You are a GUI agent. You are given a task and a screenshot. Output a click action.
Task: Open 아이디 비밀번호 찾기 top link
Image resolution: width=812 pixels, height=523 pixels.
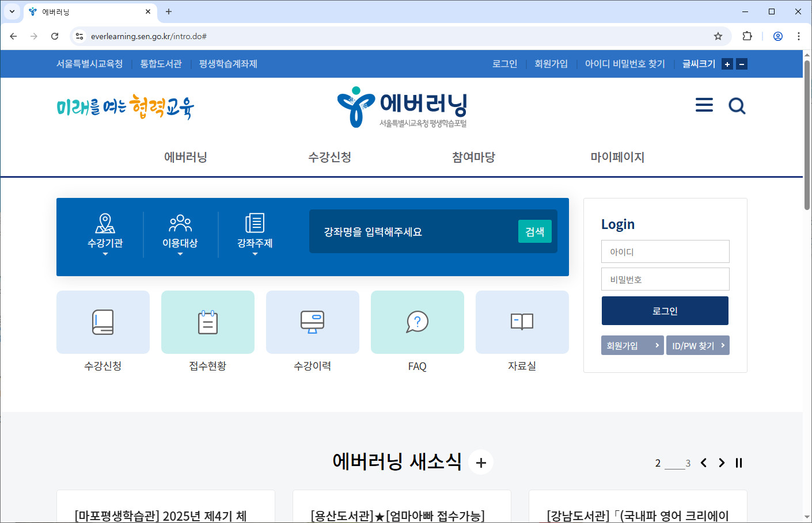pos(625,64)
